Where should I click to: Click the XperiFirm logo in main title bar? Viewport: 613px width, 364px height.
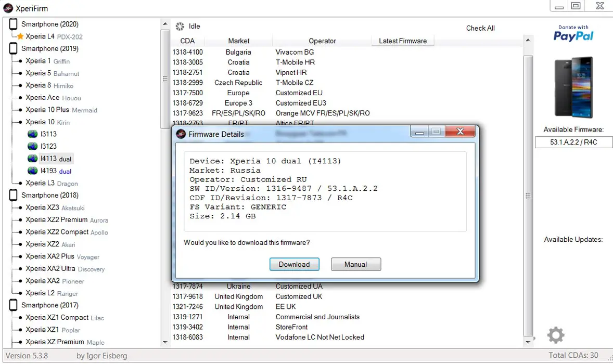[x=8, y=8]
